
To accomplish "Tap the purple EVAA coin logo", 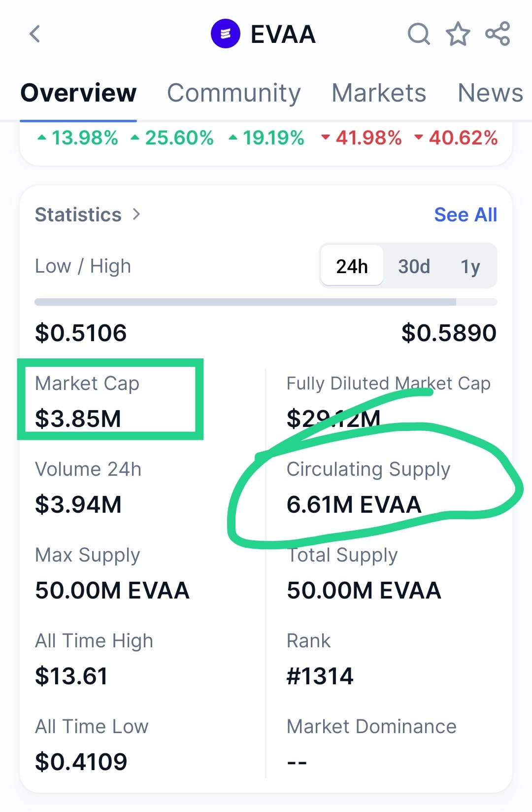I will click(x=225, y=34).
